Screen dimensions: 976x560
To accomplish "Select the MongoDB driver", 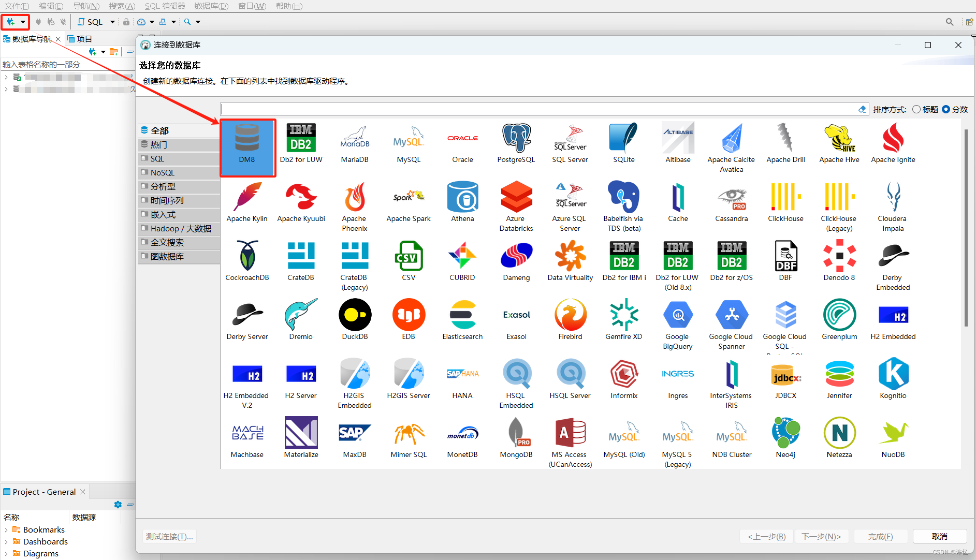I will (516, 438).
